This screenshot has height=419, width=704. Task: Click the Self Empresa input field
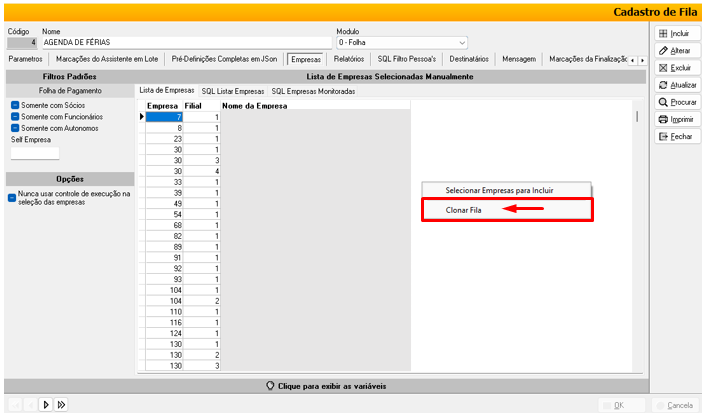(35, 153)
